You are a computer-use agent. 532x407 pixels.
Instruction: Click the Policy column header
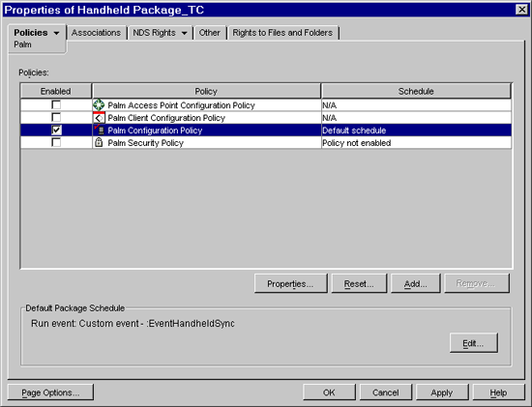(206, 91)
